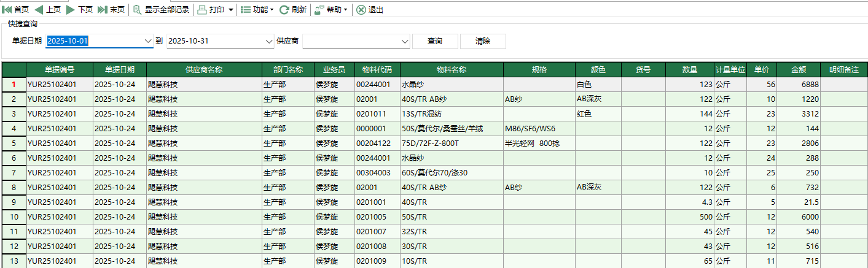
Task: Open the 功能 menu arrow
Action: 272,10
